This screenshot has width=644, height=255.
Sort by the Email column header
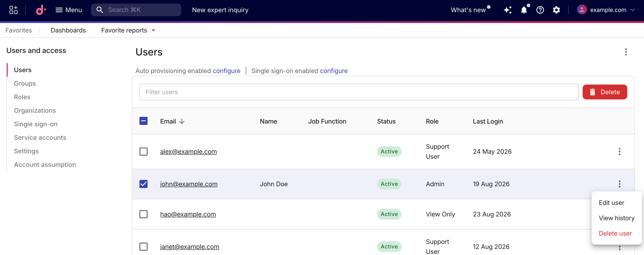[172, 121]
